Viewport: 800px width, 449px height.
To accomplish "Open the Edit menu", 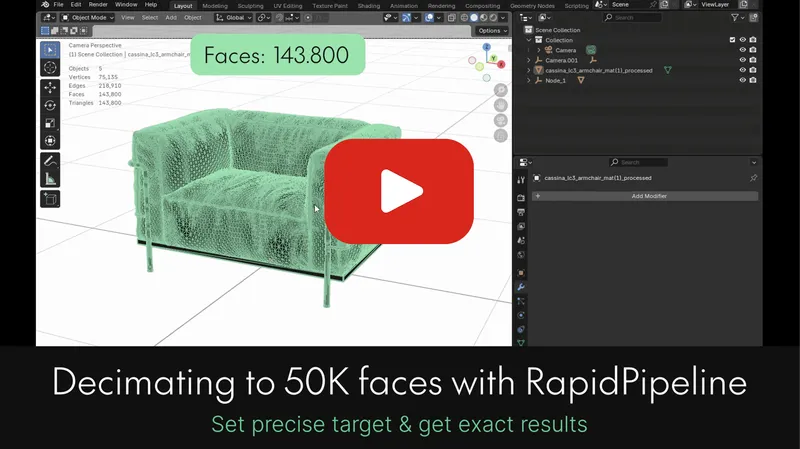I will tap(75, 5).
